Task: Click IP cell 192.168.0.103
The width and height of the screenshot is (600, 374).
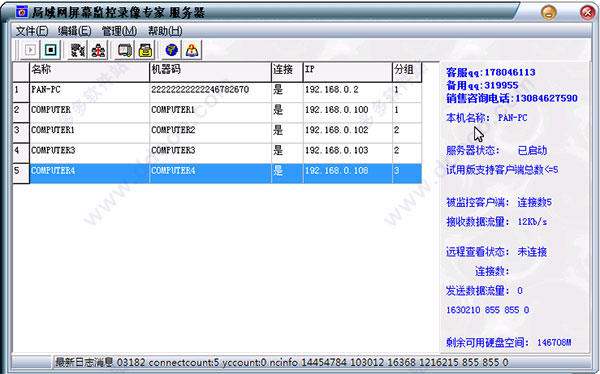Action: point(348,153)
